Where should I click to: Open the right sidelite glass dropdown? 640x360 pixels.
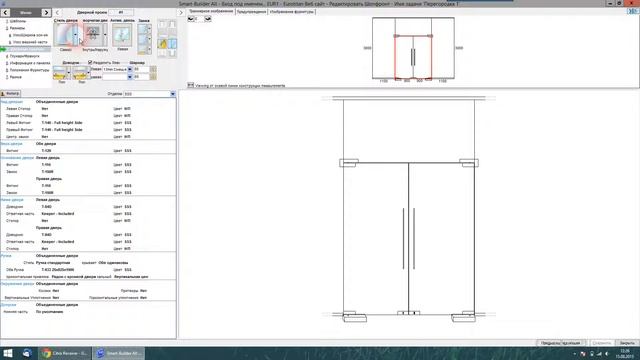click(130, 77)
